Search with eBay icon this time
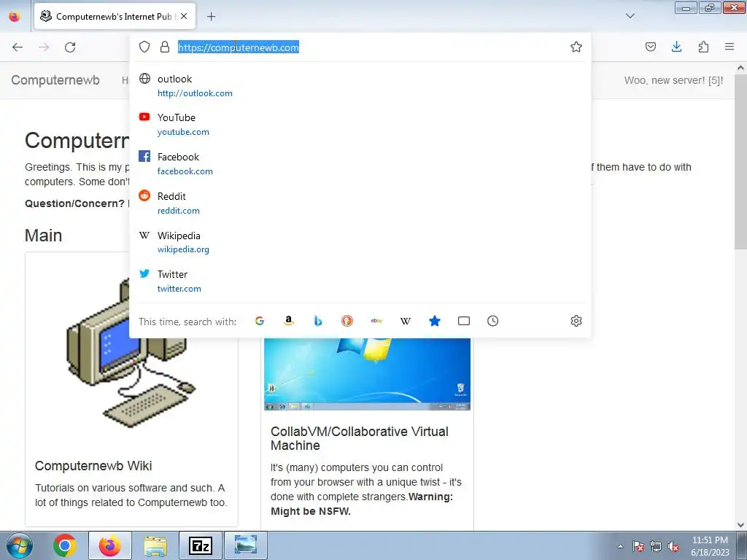 376,321
